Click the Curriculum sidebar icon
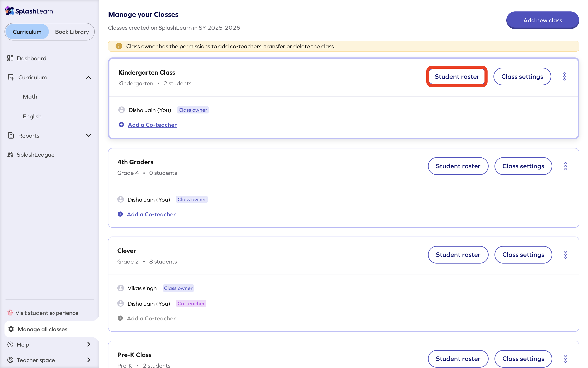 coord(11,77)
